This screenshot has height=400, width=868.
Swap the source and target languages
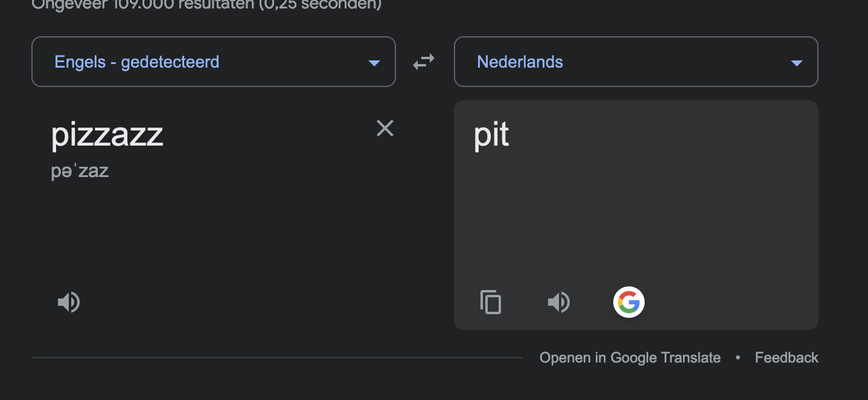424,62
